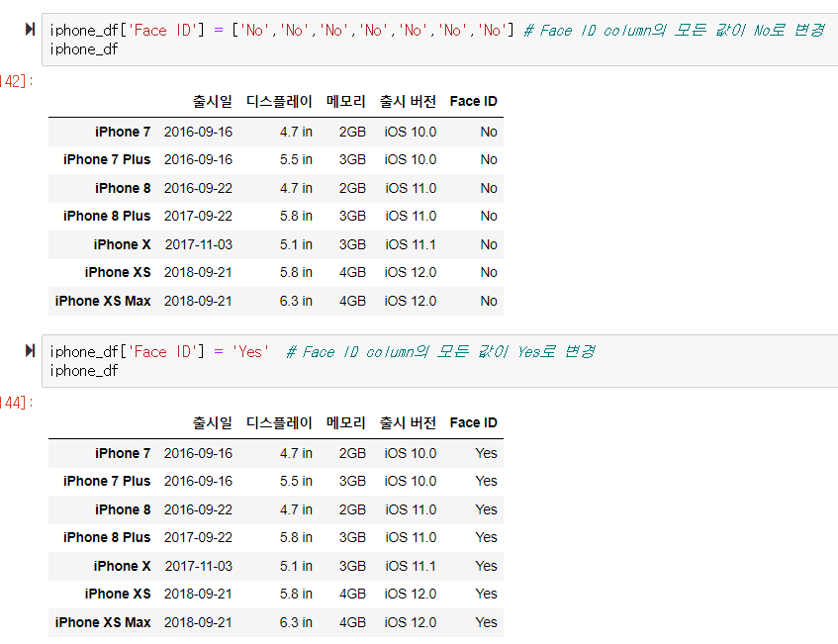The width and height of the screenshot is (838, 644).
Task: Click 6.3 in display value in the No table
Action: pyautogui.click(x=296, y=301)
